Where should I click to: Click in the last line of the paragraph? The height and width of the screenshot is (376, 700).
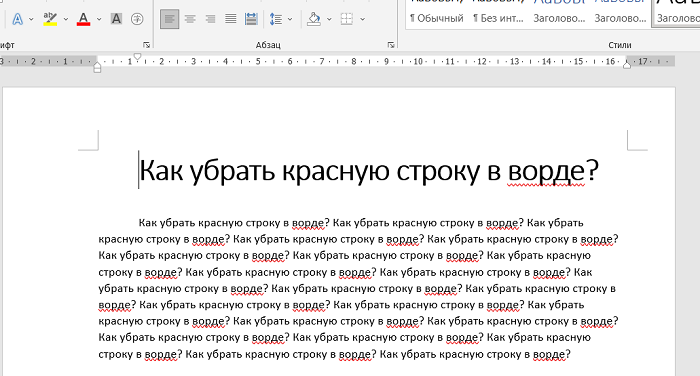point(334,354)
